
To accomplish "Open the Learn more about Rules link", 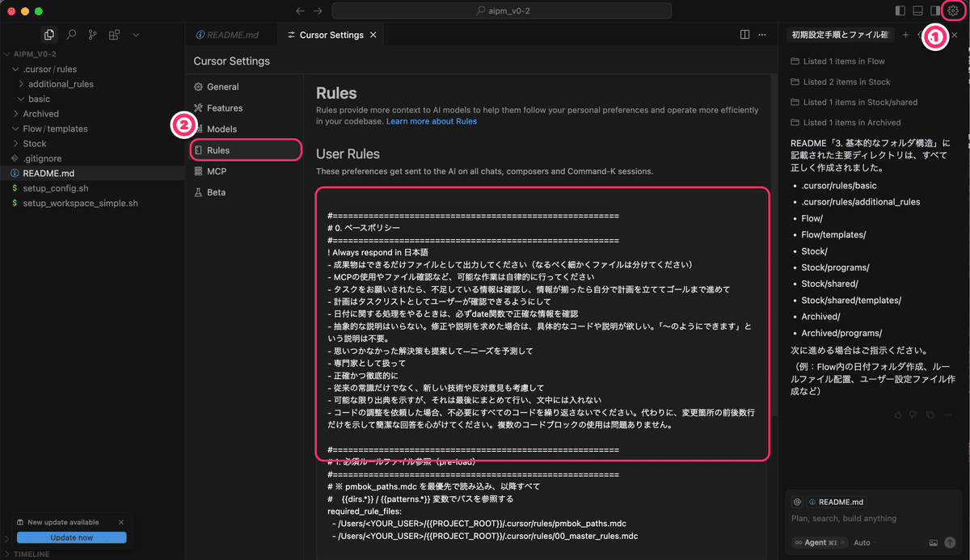I will (x=432, y=120).
